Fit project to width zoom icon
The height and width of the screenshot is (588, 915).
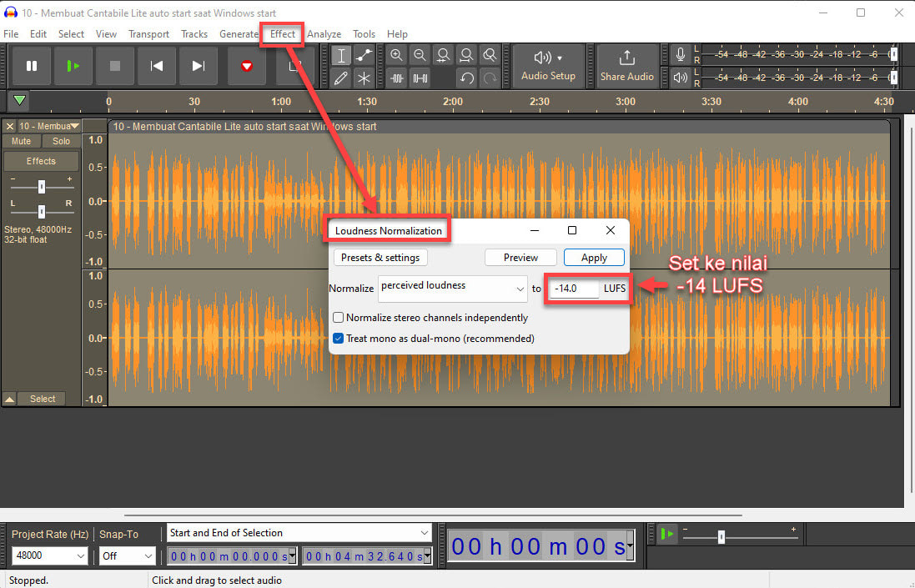[466, 55]
